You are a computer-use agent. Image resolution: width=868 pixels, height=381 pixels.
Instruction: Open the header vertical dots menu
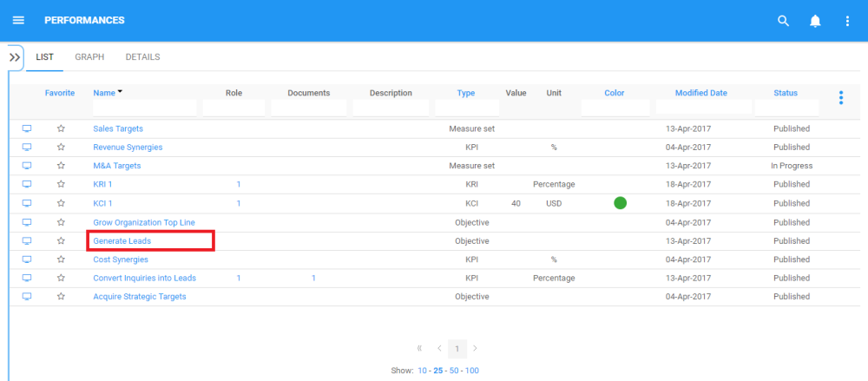point(847,21)
